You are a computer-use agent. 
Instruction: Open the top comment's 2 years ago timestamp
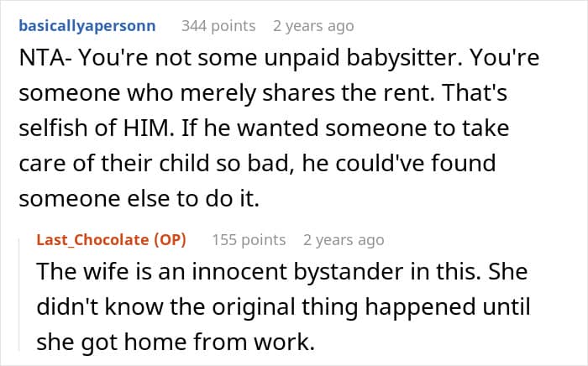[313, 26]
